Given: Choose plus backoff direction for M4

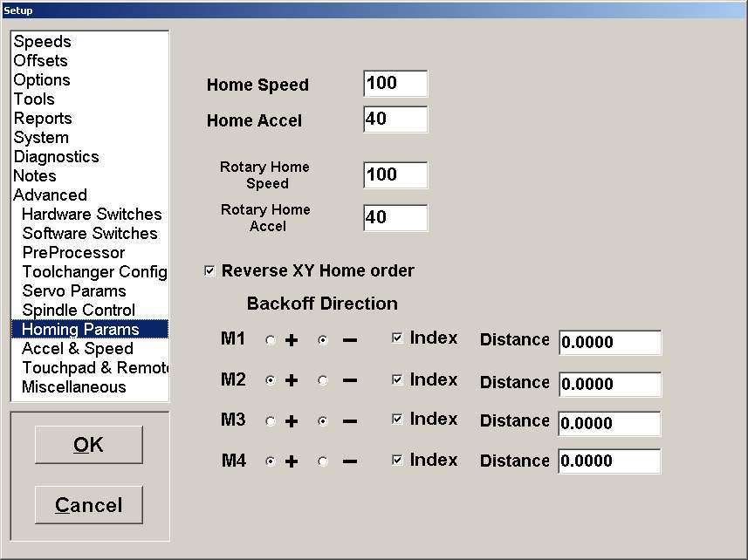Looking at the screenshot, I should 270,461.
